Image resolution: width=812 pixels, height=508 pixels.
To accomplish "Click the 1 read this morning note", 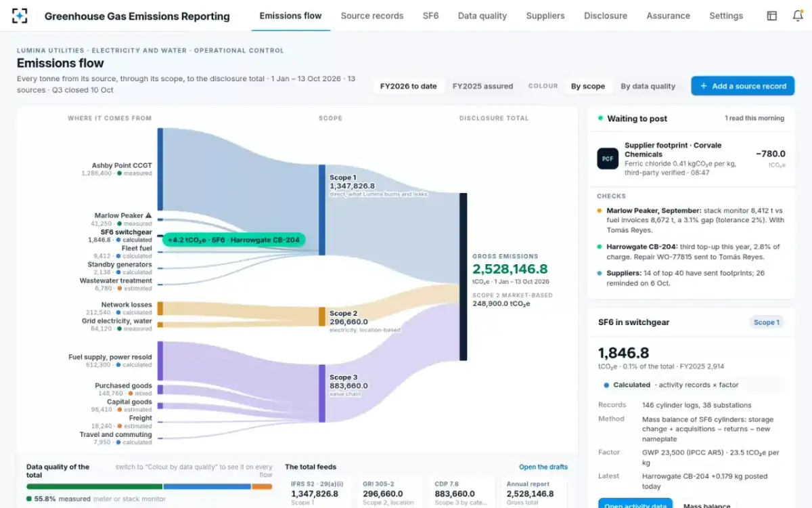I will click(754, 119).
